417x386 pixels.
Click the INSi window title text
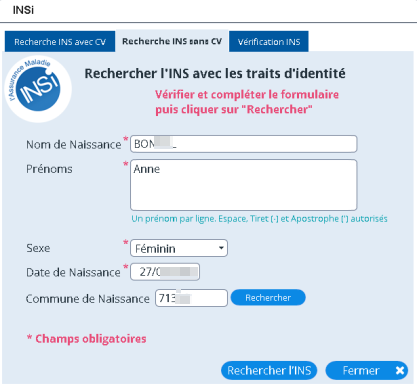tap(23, 10)
